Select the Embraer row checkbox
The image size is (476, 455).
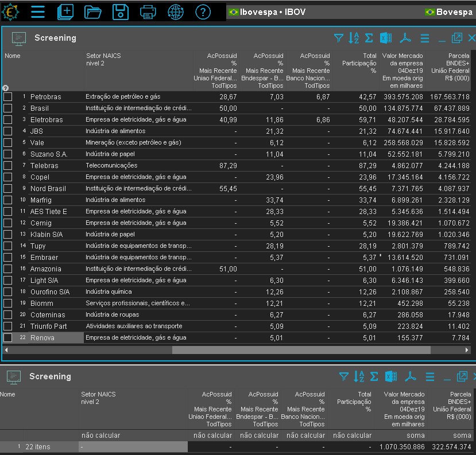coord(8,257)
